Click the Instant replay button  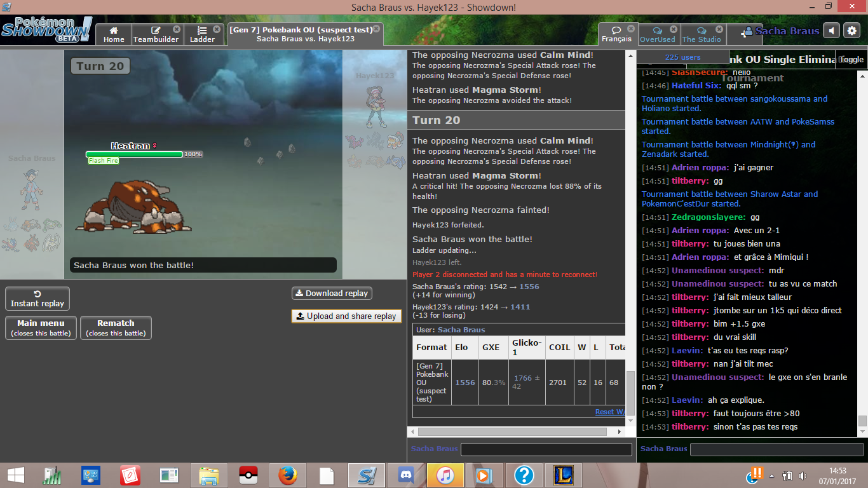(x=37, y=299)
